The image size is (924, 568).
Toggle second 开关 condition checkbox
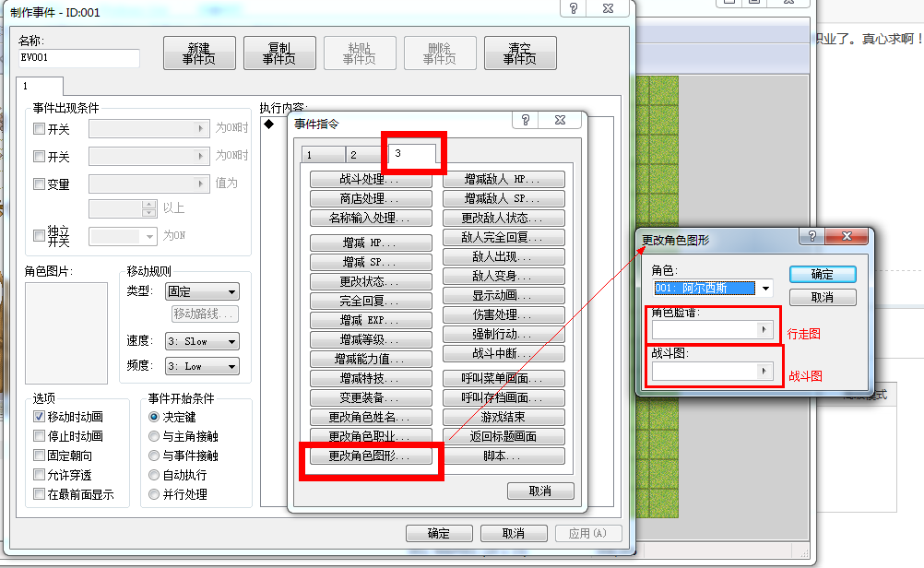tap(40, 156)
